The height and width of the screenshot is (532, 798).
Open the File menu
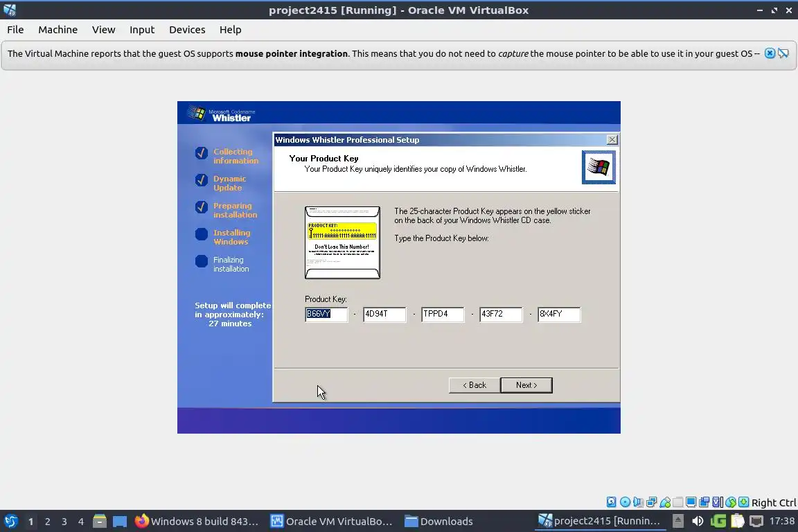pos(15,30)
